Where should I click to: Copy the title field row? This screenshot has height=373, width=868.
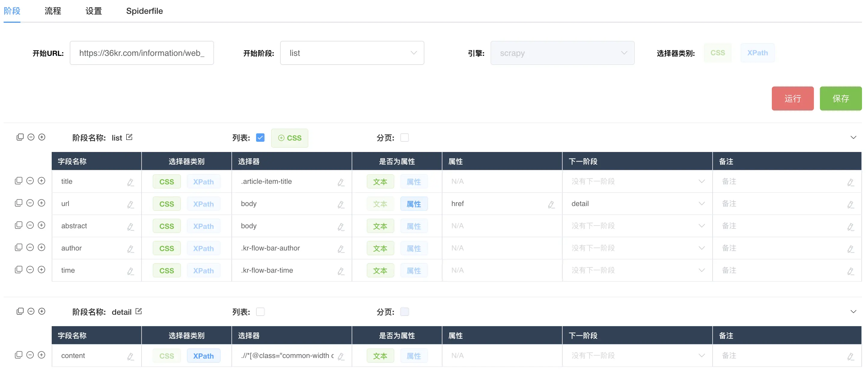(x=19, y=181)
